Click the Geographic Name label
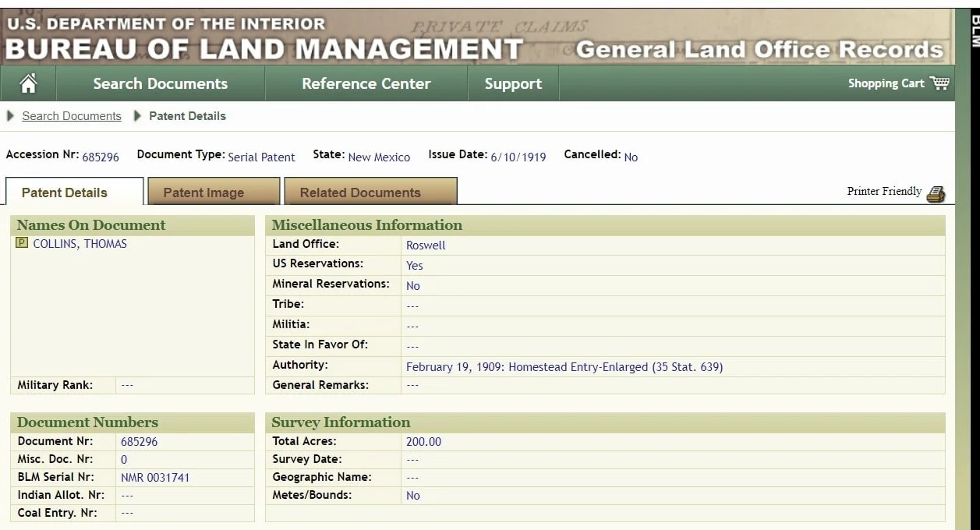This screenshot has height=530, width=980. click(x=322, y=477)
